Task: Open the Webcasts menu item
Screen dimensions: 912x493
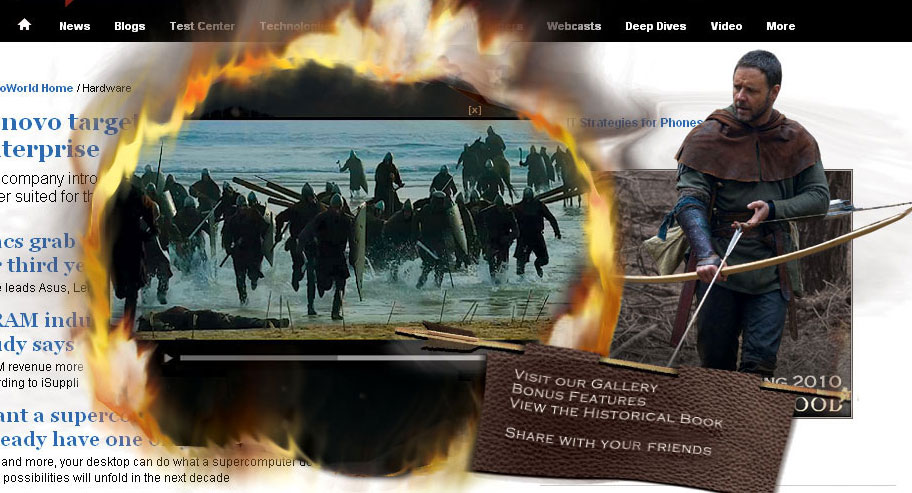Action: (573, 26)
